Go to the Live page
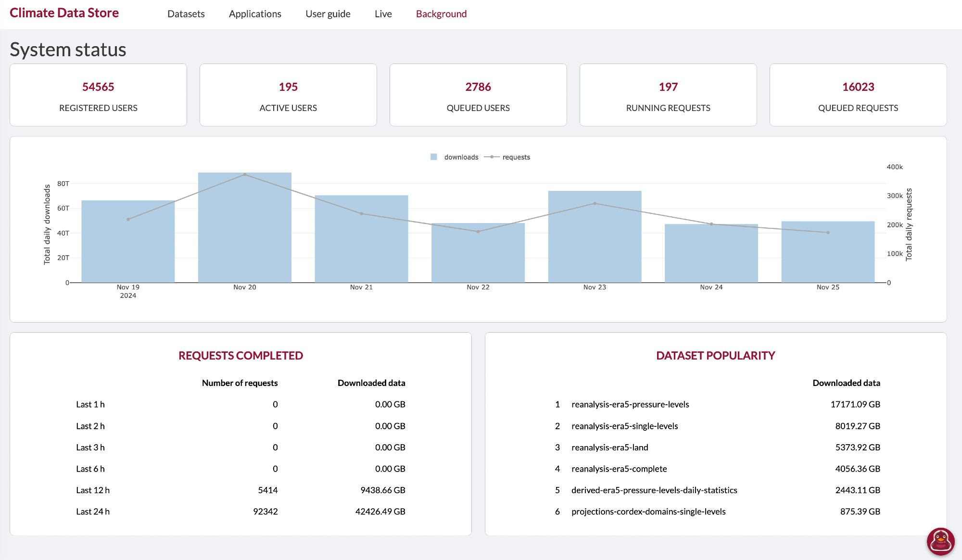 point(383,14)
